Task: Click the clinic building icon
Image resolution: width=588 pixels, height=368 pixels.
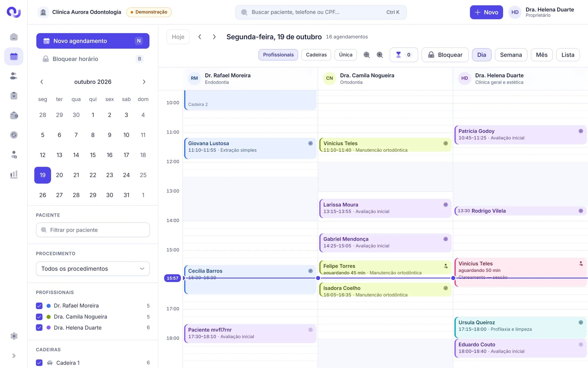Action: [x=43, y=12]
